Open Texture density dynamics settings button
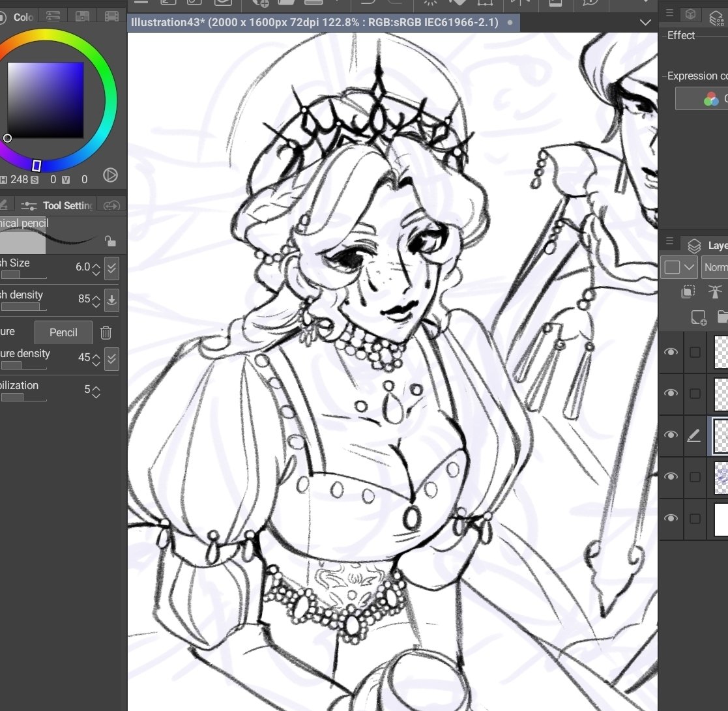The image size is (728, 711). pos(111,358)
